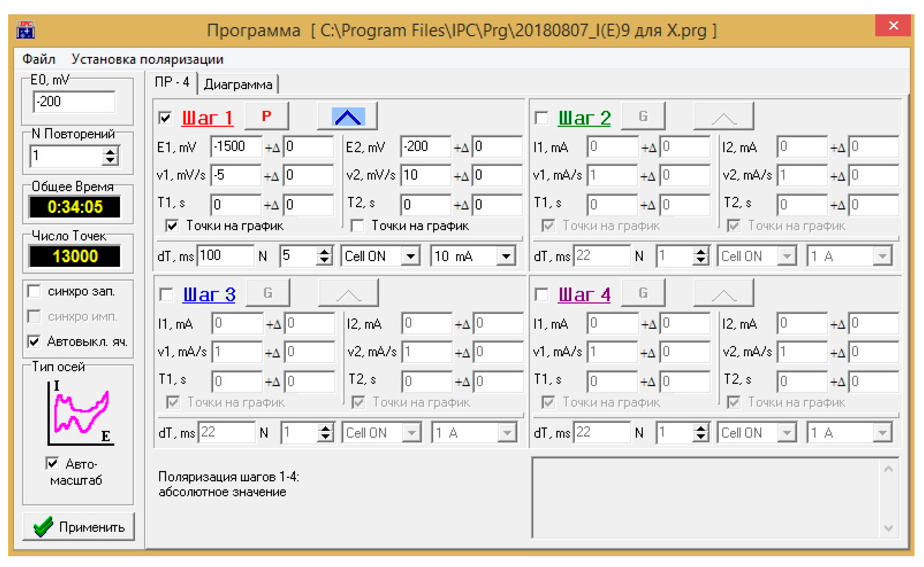Open the Файл menu

(39, 59)
